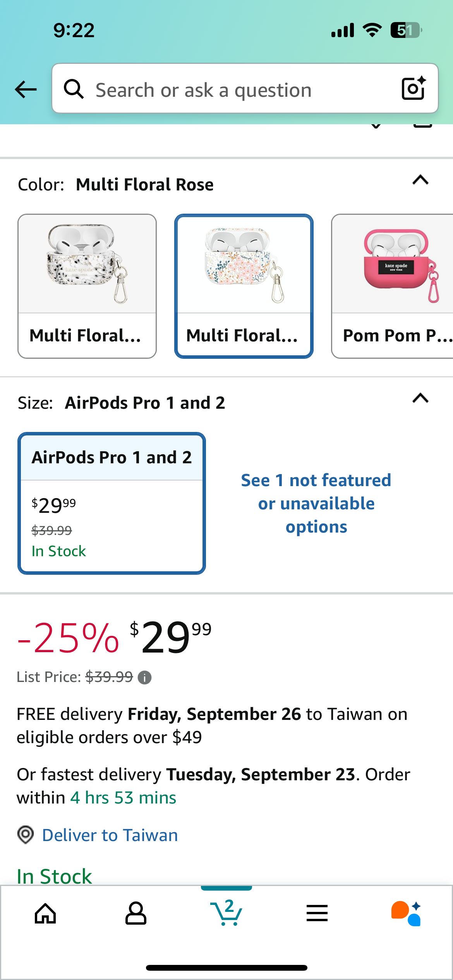Screen dimensions: 453x980
Task: Open camera lens visual search
Action: tap(414, 89)
